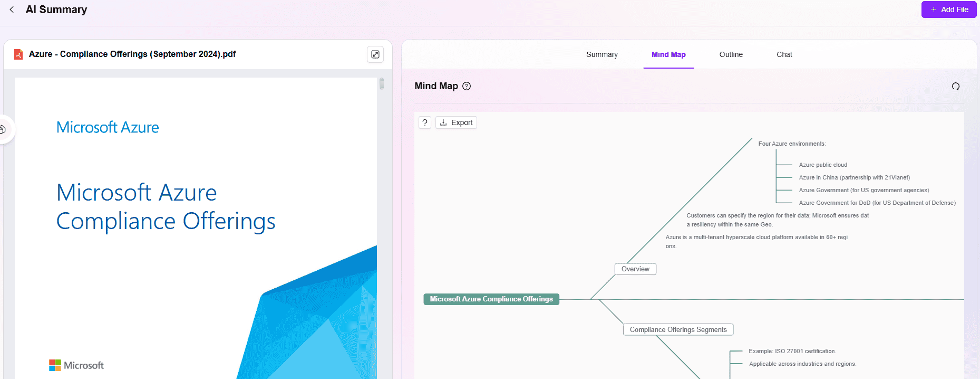The height and width of the screenshot is (379, 980).
Task: Select the Compliance Offerings Segments node
Action: tap(678, 330)
